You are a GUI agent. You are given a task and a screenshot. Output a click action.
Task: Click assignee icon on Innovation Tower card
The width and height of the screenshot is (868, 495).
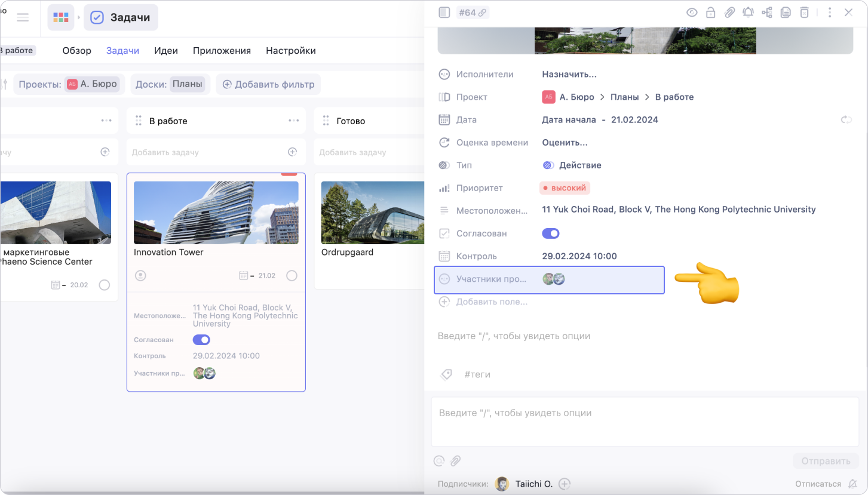tap(140, 275)
